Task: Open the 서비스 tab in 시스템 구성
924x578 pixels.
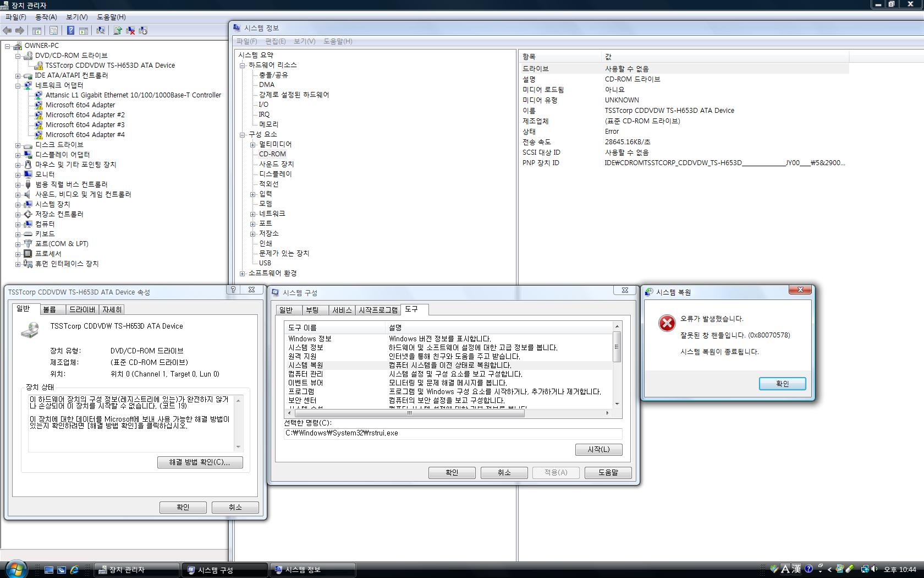Action: (x=342, y=310)
